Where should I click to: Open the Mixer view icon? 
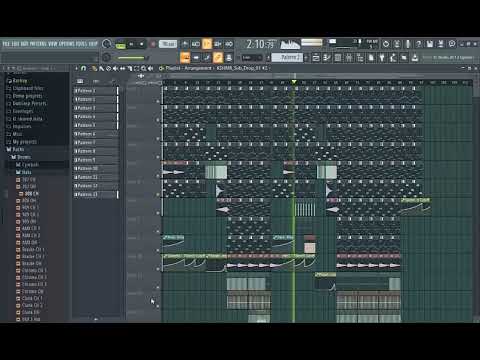(349, 58)
